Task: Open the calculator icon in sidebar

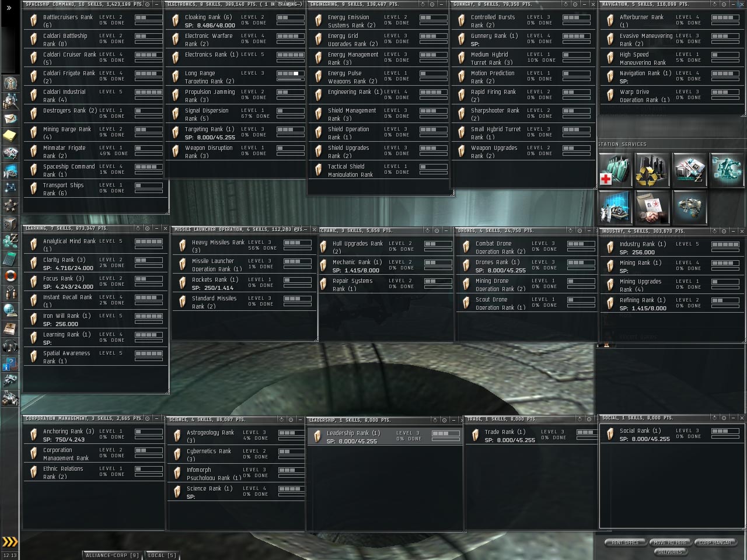Action: pyautogui.click(x=10, y=258)
